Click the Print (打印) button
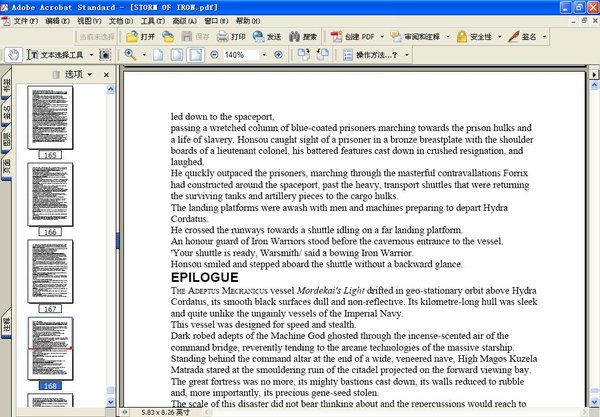Image resolution: width=600 pixels, height=417 pixels. [x=231, y=37]
